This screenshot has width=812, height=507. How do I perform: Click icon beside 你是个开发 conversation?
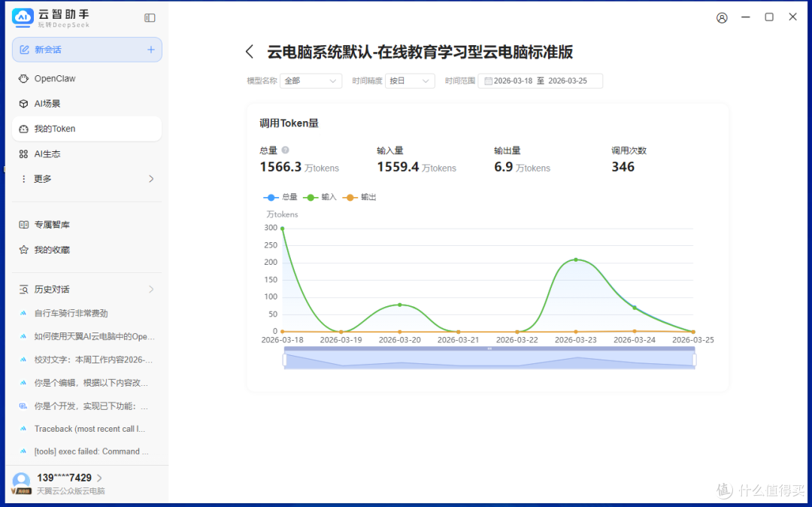click(23, 406)
